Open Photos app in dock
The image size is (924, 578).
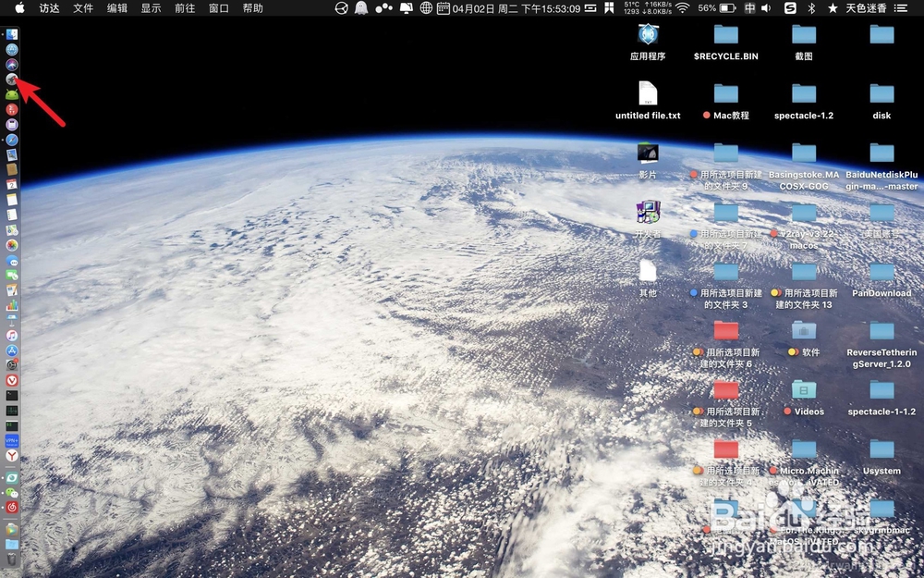pos(12,245)
